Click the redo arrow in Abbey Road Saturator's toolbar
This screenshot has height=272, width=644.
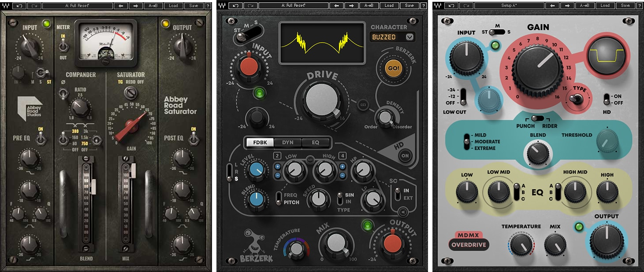point(34,6)
